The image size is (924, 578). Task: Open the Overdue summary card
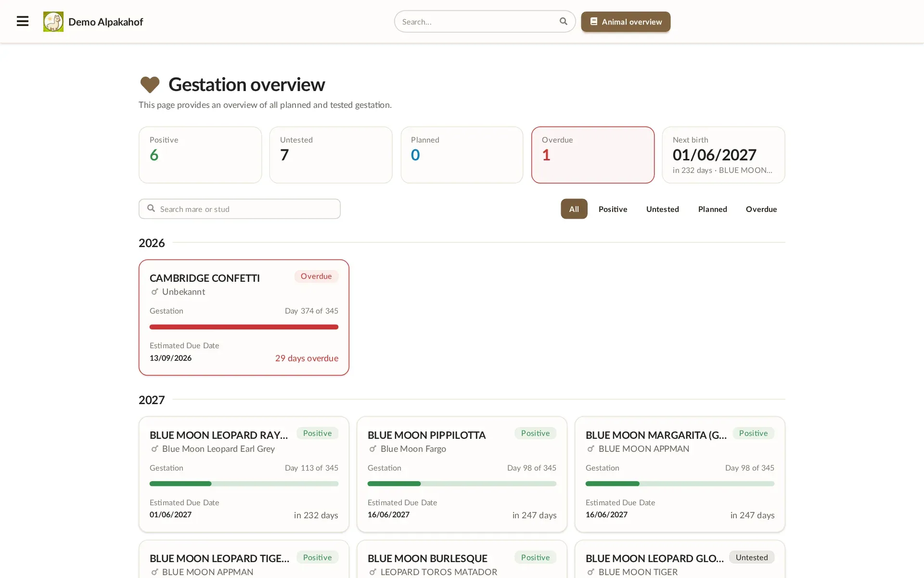pos(592,155)
